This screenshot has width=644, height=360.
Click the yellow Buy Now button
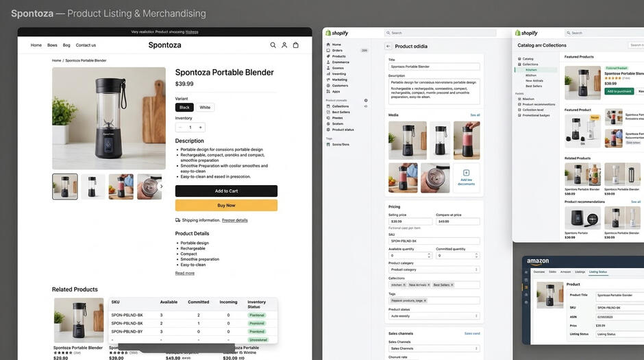226,206
